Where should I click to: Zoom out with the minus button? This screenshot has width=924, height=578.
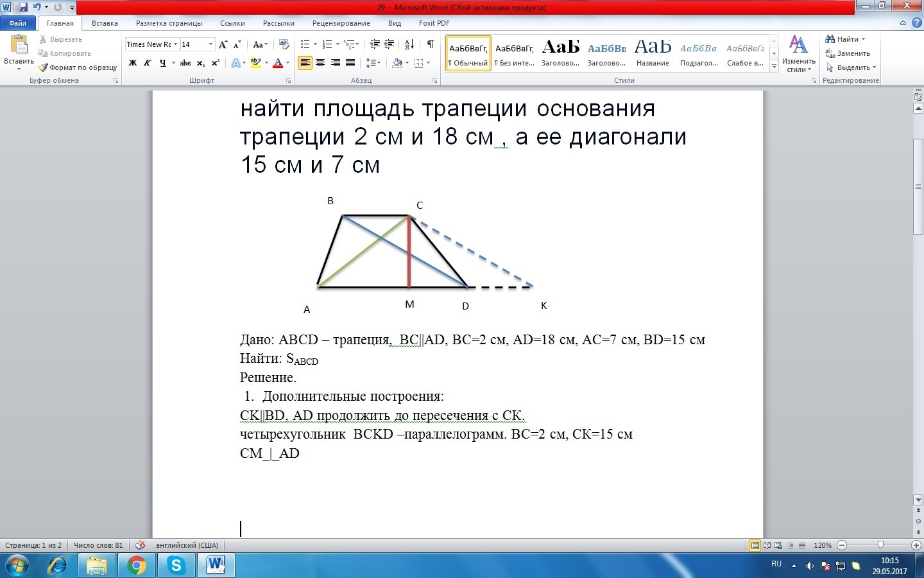click(x=842, y=545)
